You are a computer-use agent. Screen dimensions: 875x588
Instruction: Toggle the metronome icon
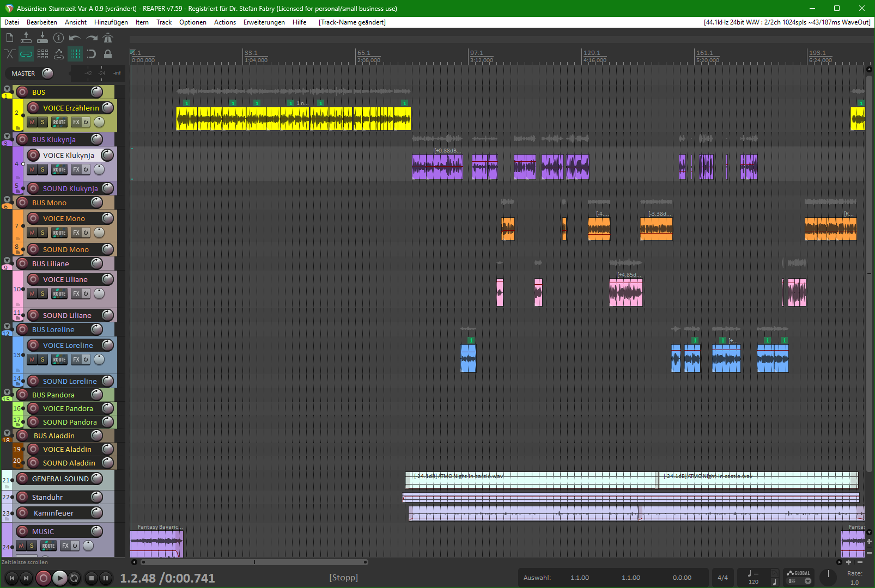pyautogui.click(x=108, y=38)
